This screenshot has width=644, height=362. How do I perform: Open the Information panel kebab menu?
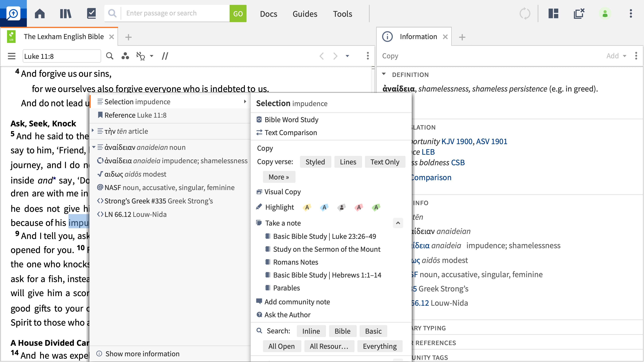pos(636,56)
